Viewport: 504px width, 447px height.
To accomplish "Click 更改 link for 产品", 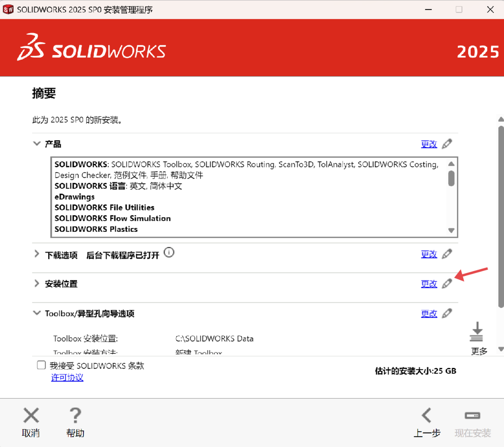I will tap(429, 144).
